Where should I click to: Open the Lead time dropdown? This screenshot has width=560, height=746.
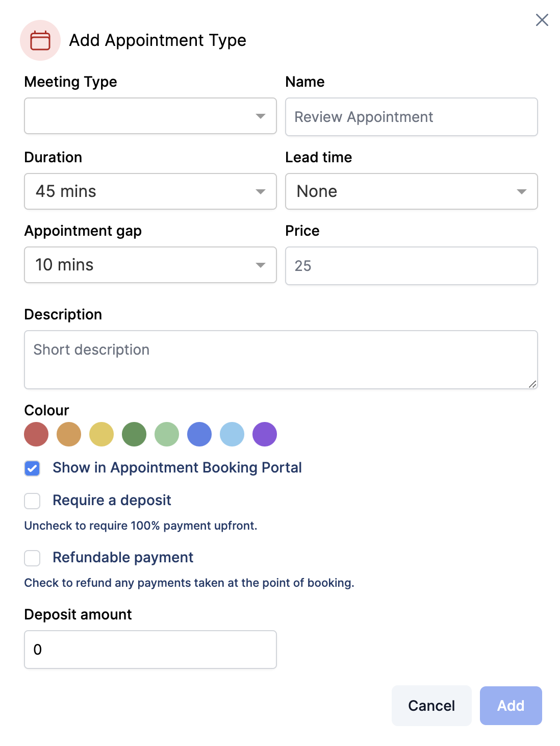411,191
